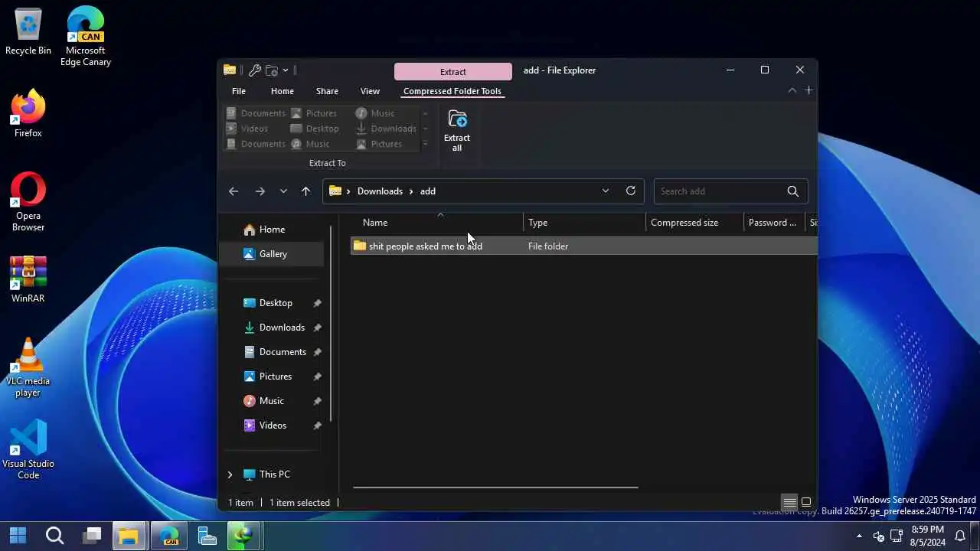Click the pin icon next to Desktop
Screen dimensions: 980x551
[317, 303]
